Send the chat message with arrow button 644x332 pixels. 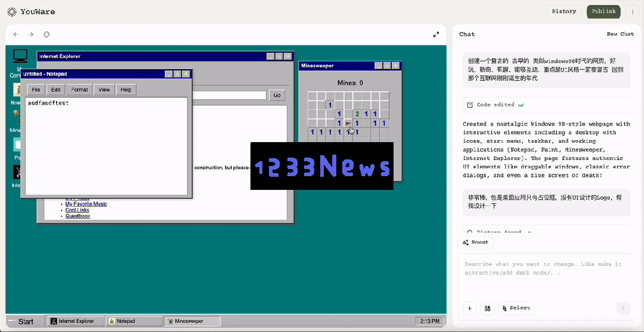[623, 308]
